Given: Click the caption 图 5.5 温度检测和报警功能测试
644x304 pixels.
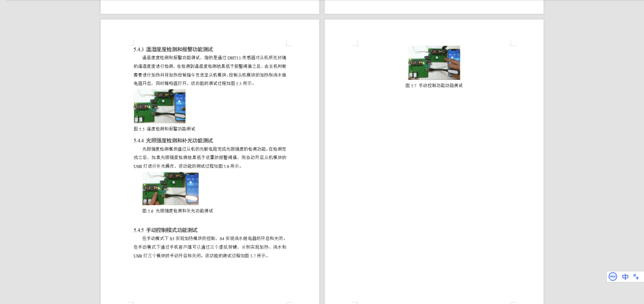Looking at the screenshot, I should (164, 128).
